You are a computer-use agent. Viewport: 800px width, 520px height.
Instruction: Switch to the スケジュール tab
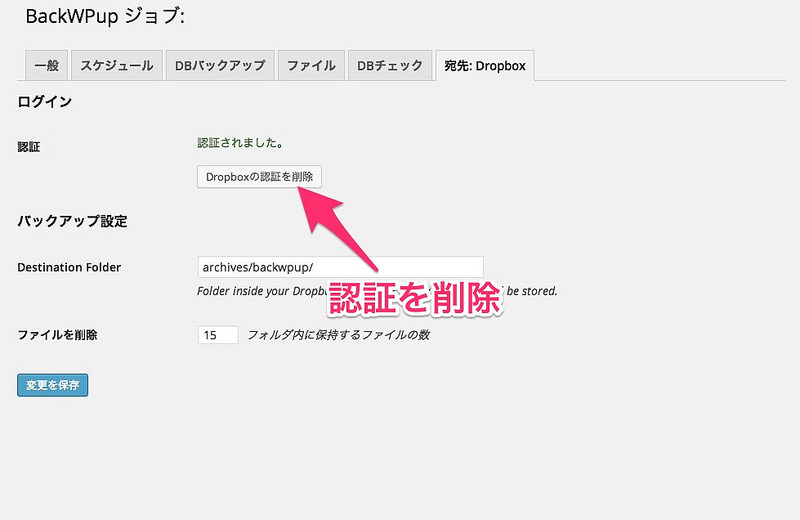coord(117,65)
